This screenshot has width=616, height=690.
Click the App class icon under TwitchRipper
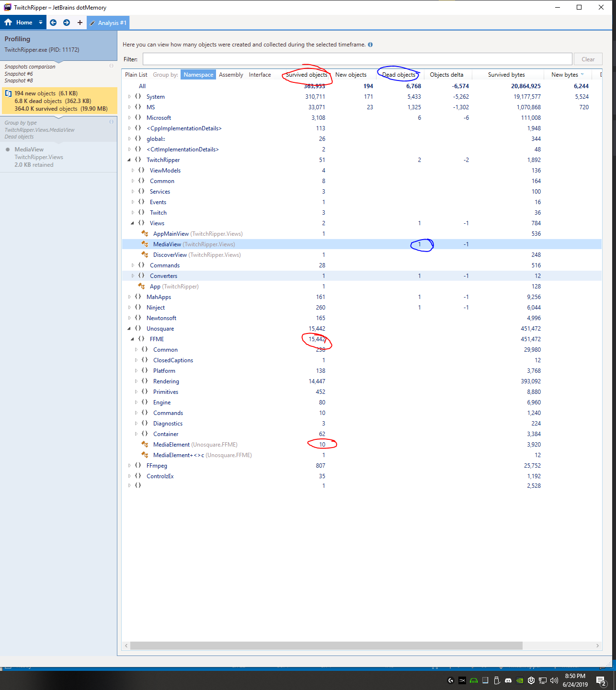142,286
